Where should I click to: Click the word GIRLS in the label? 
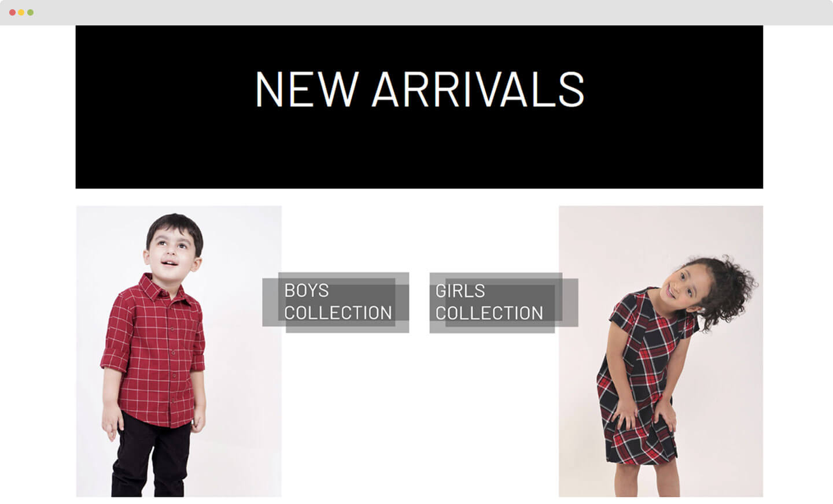click(460, 291)
